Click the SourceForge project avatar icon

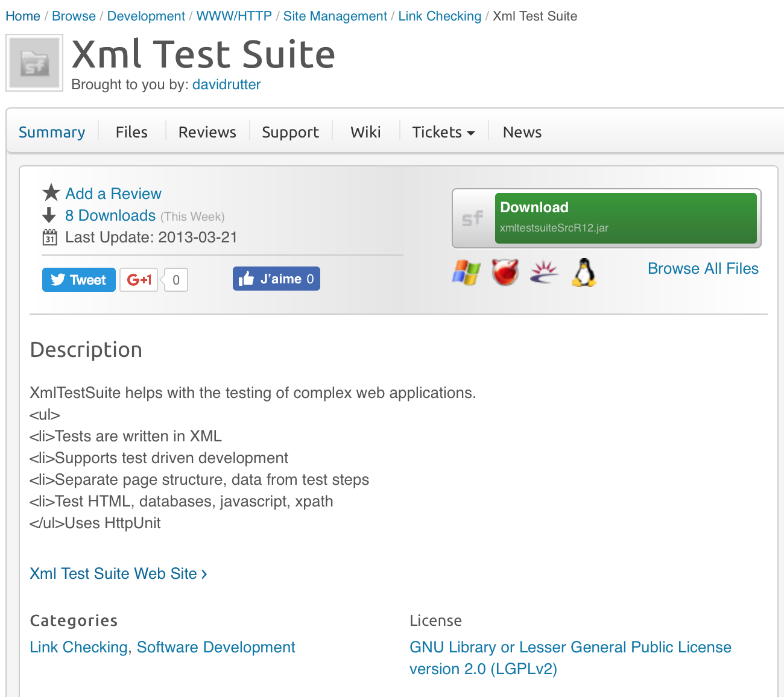point(34,63)
